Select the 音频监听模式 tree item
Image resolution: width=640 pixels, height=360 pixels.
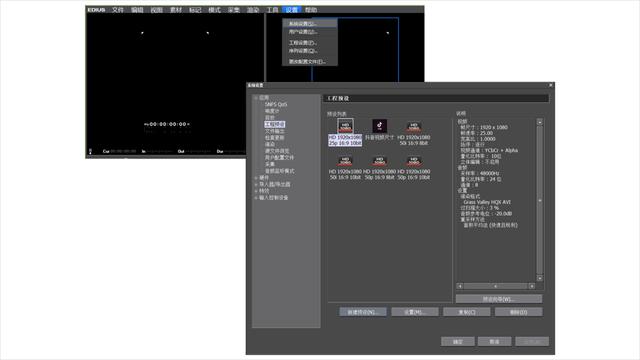[279, 171]
